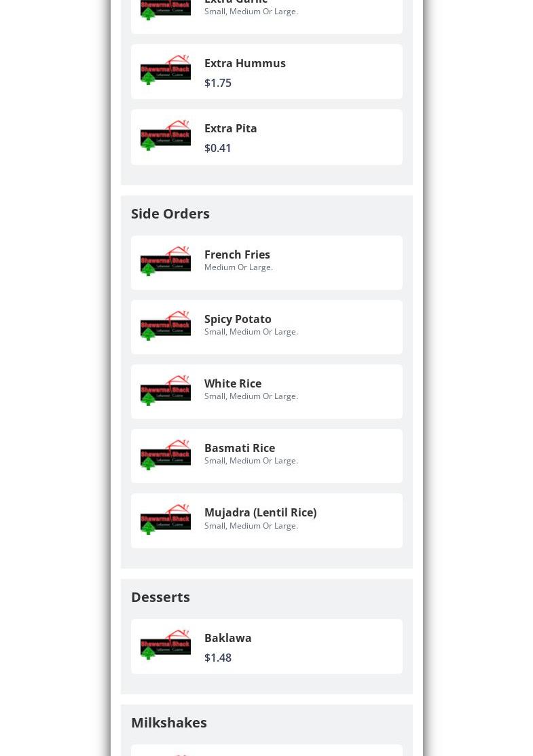This screenshot has width=533, height=756.
Task: Click the logo image beside Extra Pita
Action: (x=166, y=136)
